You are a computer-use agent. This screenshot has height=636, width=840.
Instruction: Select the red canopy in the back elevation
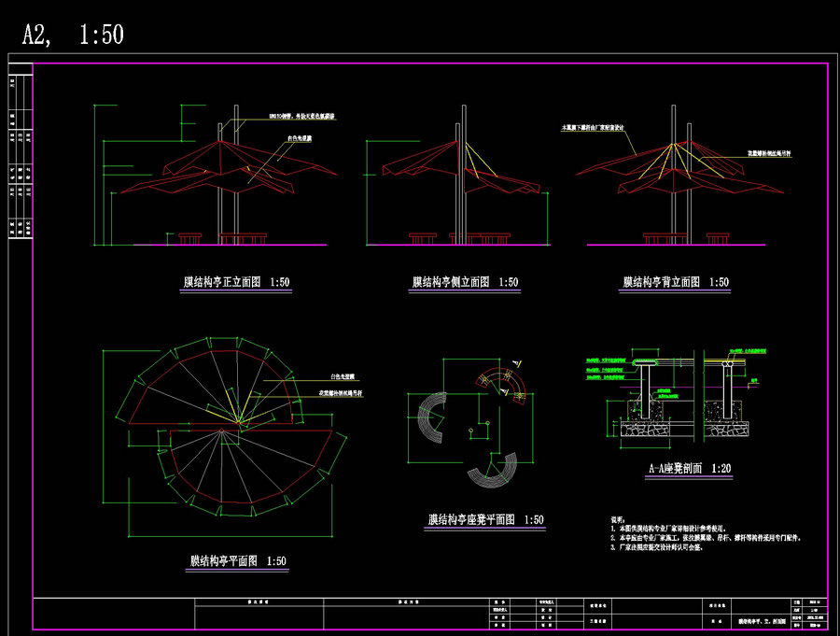point(616,168)
